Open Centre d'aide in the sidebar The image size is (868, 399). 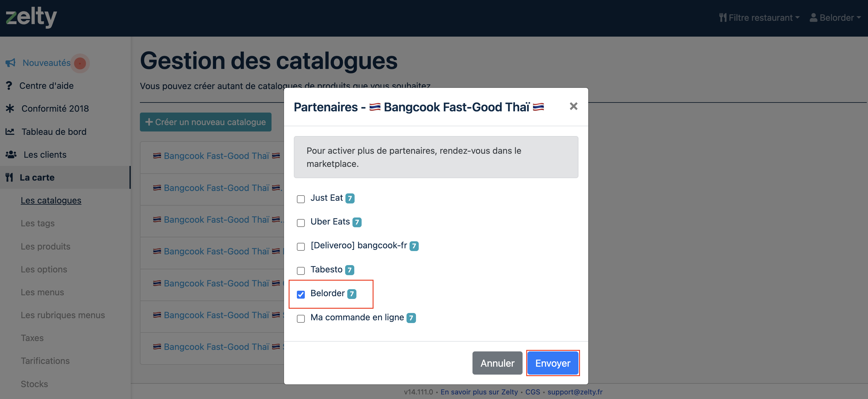(x=46, y=85)
